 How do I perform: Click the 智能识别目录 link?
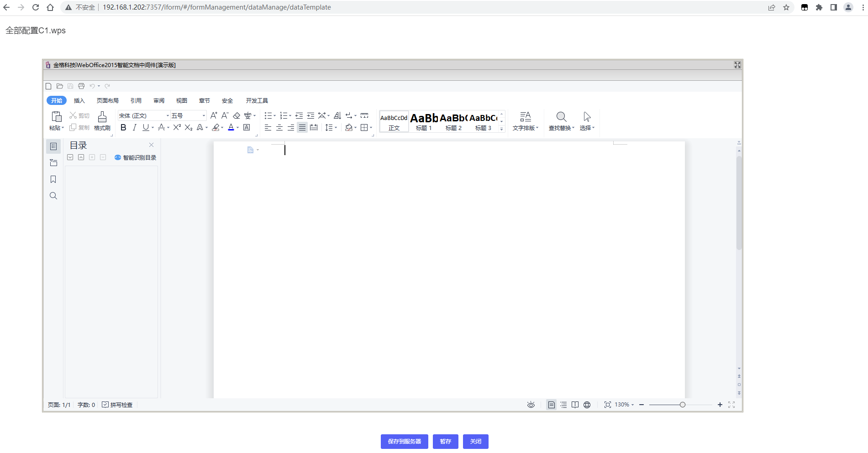pyautogui.click(x=136, y=158)
